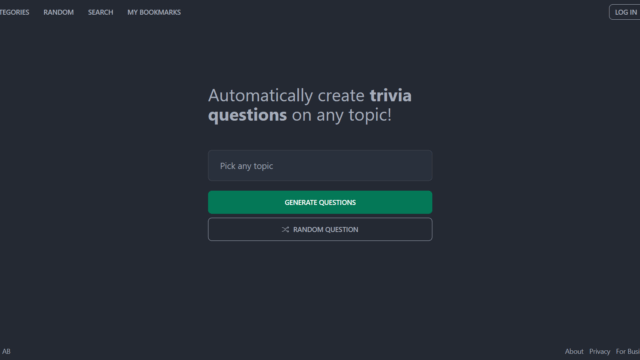640x360 pixels.
Task: Click the bold 'trivia' word in the headline
Action: (391, 96)
